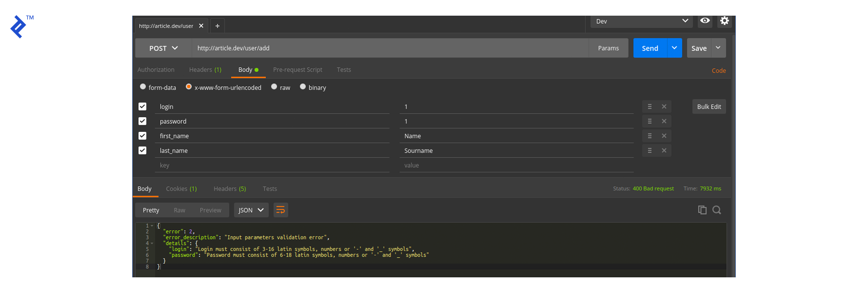This screenshot has width=868, height=293.
Task: Switch to the Pre-request Script tab
Action: (297, 70)
